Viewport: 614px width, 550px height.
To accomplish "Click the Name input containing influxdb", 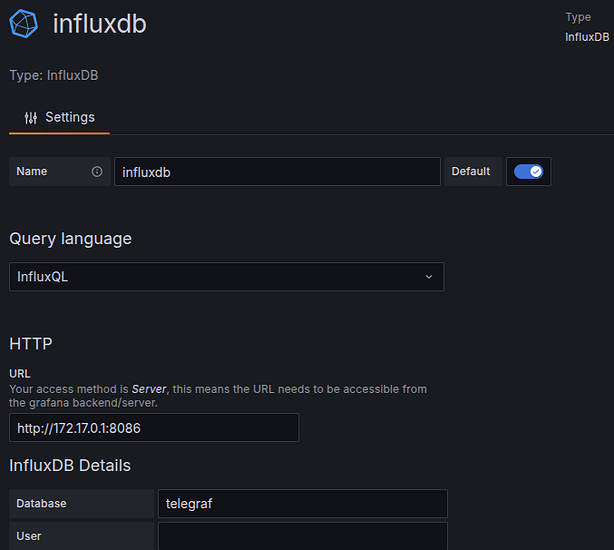I will point(277,171).
